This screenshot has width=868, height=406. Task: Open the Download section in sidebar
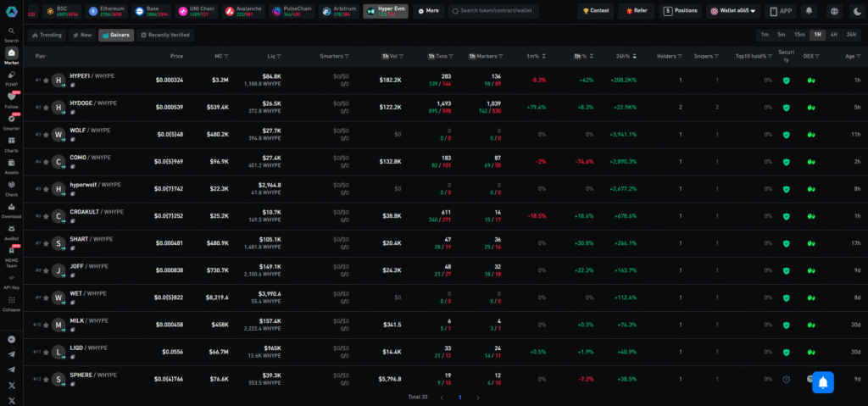point(12,209)
